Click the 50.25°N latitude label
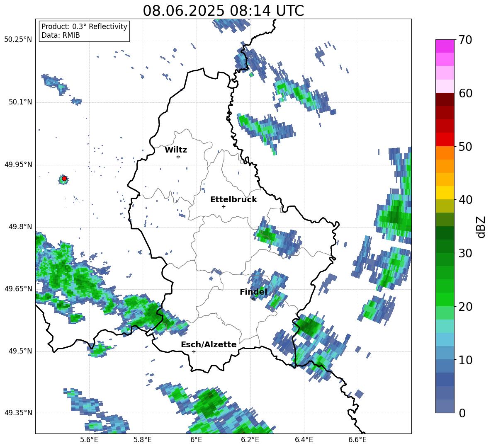The height and width of the screenshot is (448, 491). pyautogui.click(x=18, y=40)
